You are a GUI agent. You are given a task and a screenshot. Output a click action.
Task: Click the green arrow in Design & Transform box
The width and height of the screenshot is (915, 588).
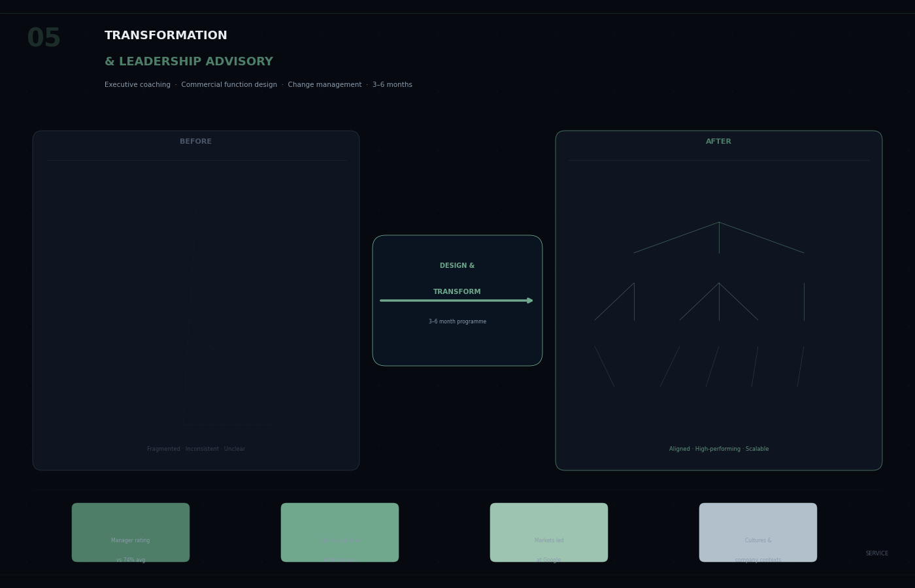(457, 301)
